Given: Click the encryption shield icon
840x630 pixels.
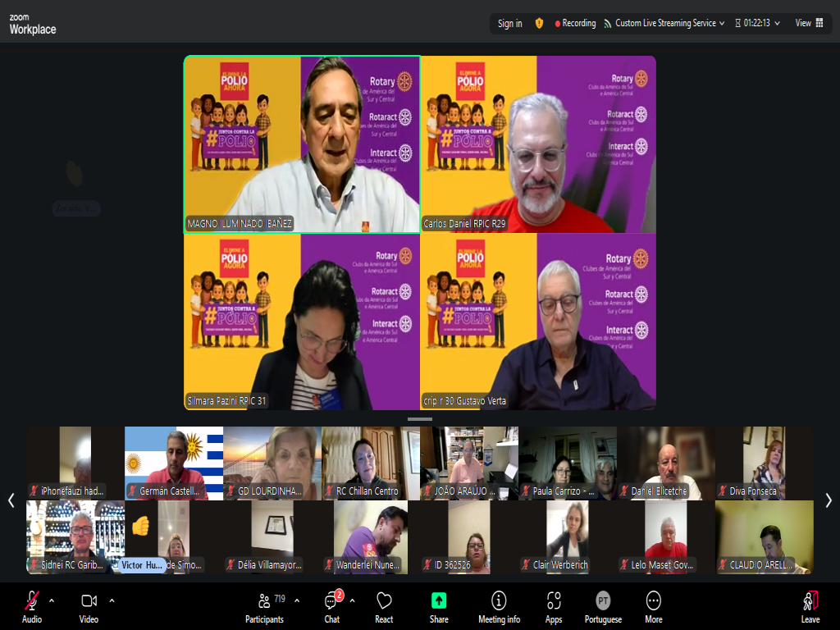Looking at the screenshot, I should click(539, 23).
